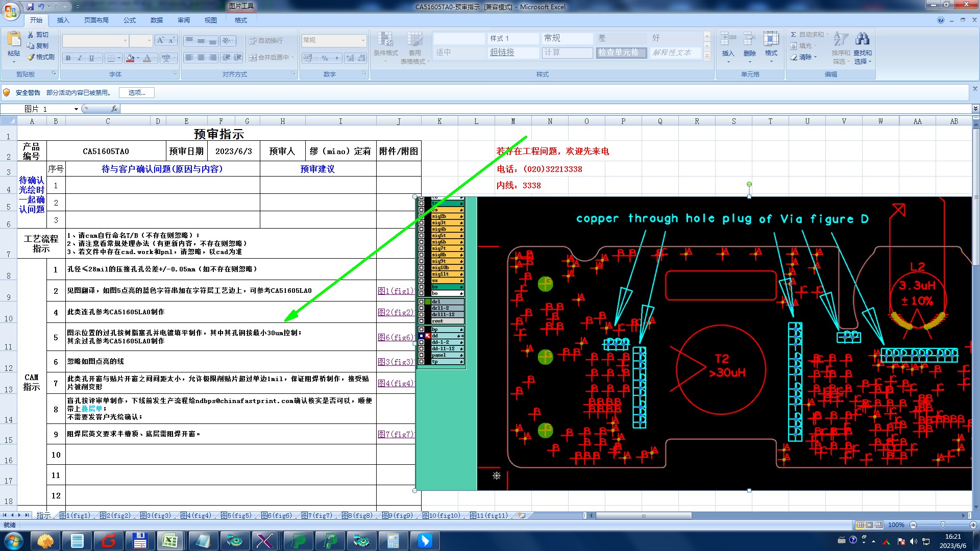
Task: Open Excel from the Windows taskbar
Action: [169, 541]
